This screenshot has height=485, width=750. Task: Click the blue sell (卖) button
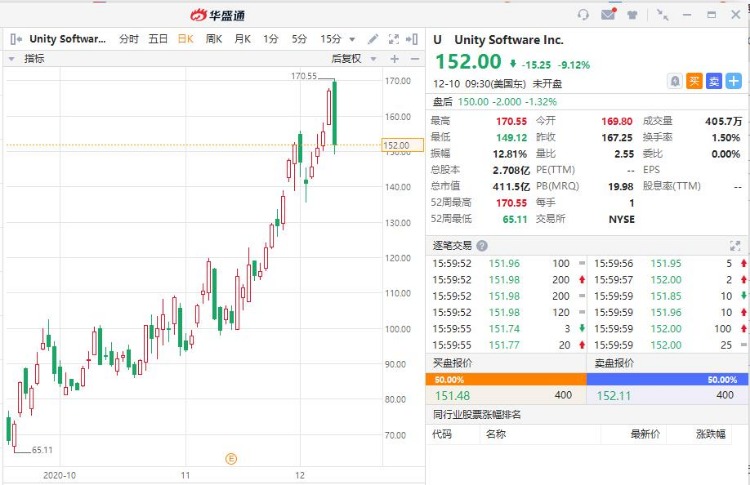(x=714, y=81)
